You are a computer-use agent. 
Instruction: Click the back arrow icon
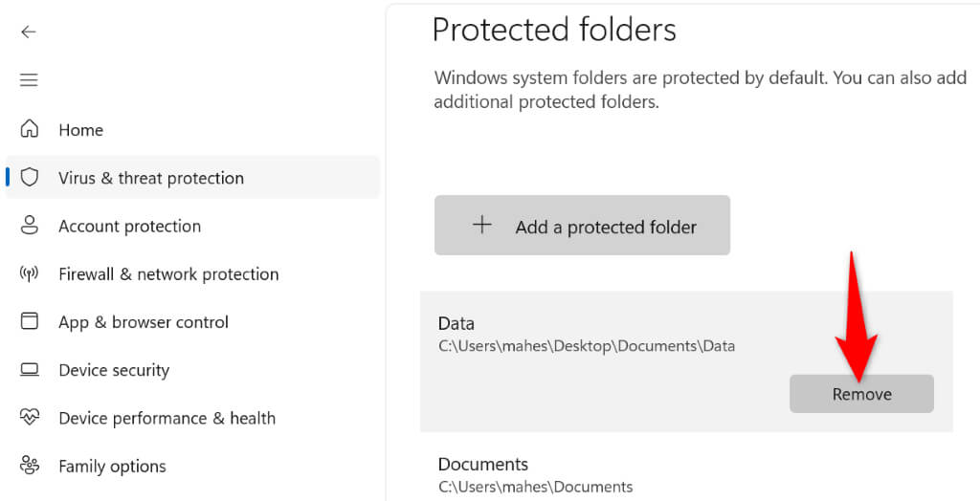(x=29, y=32)
